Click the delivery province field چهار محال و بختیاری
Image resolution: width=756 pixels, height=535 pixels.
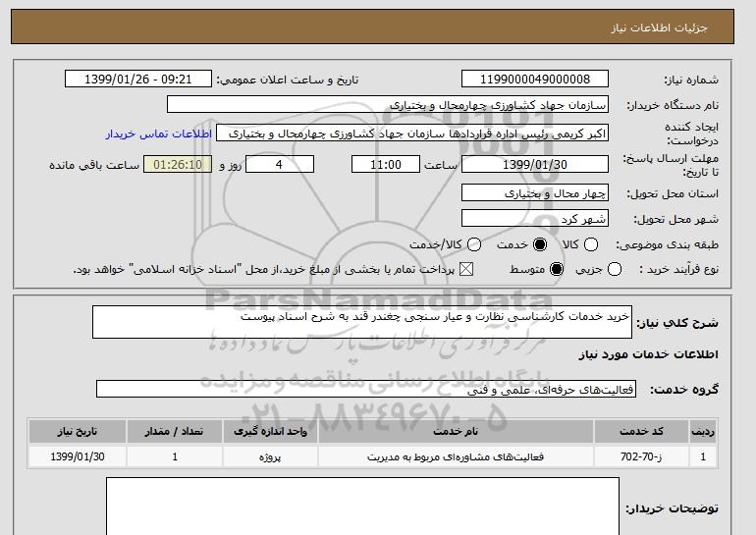[x=535, y=192]
